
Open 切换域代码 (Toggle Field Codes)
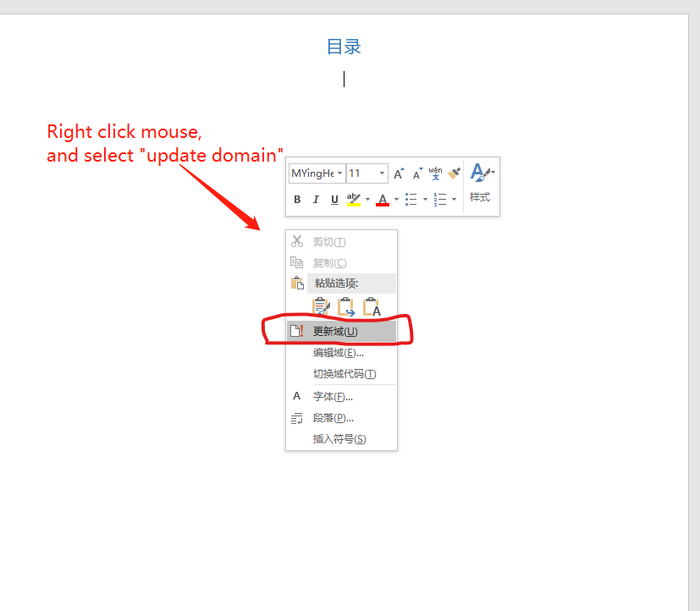tap(345, 373)
